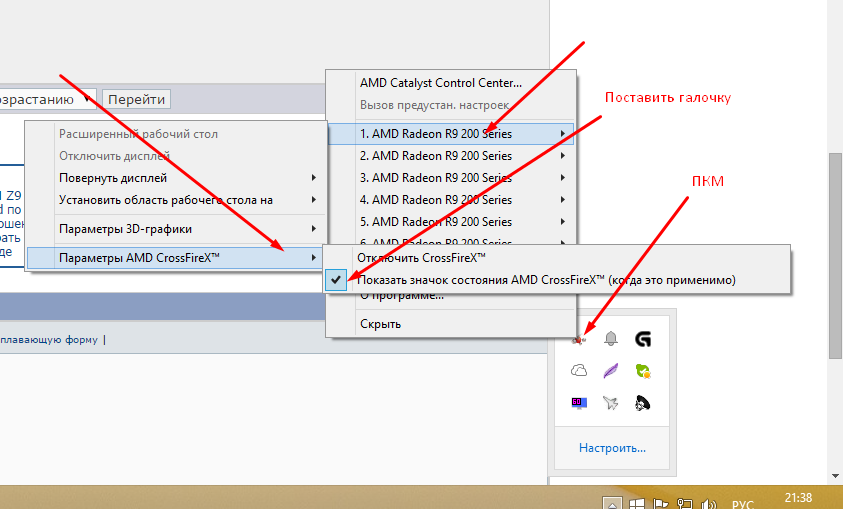Expand the Повернуть дисплей submenu
Image resolution: width=843 pixels, height=509 pixels.
pos(176,178)
